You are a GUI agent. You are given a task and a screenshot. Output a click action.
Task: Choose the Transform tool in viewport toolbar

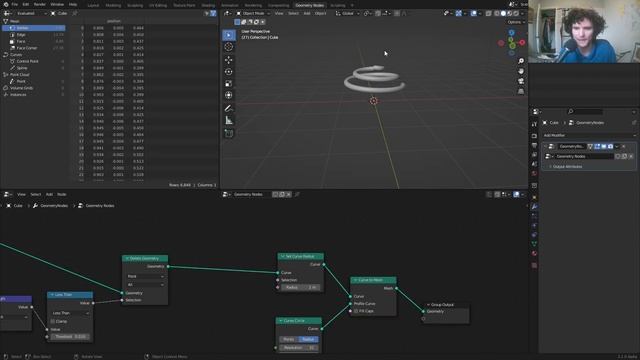[229, 95]
